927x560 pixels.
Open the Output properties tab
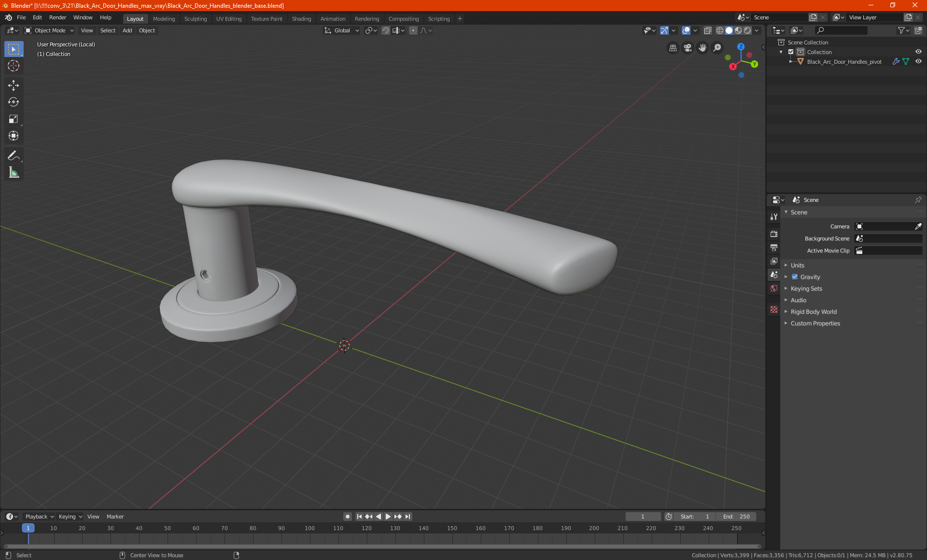[x=774, y=248]
